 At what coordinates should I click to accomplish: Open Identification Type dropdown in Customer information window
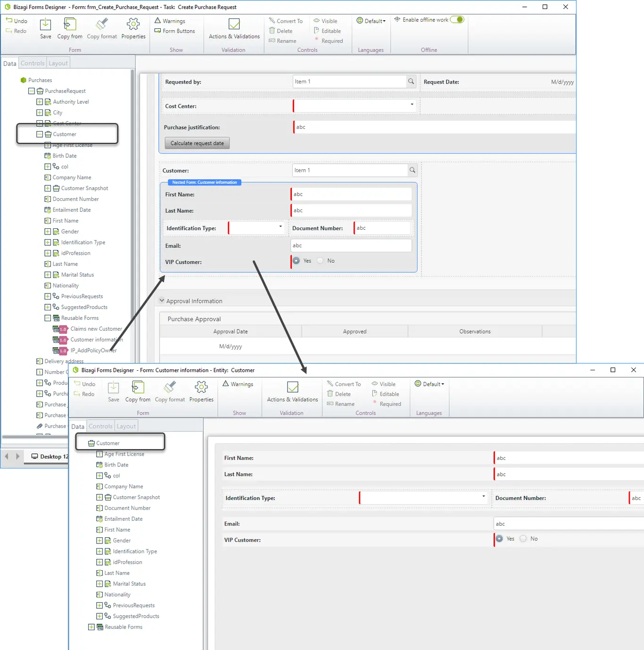483,497
